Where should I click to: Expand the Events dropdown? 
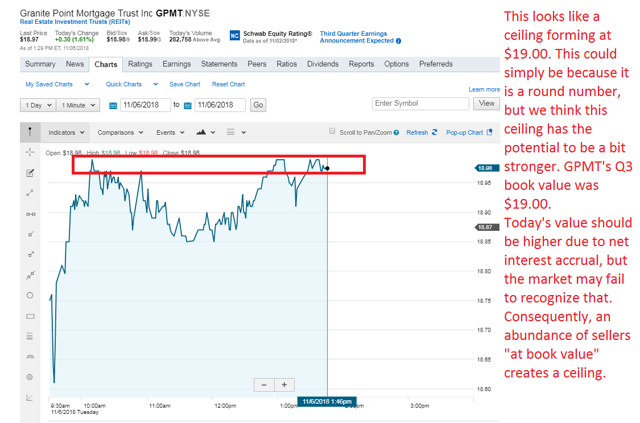[170, 132]
